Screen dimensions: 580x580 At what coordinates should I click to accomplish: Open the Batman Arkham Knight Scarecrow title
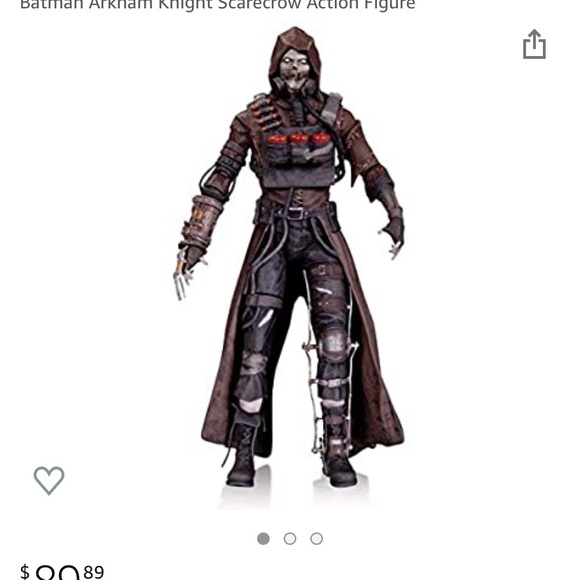click(218, 5)
